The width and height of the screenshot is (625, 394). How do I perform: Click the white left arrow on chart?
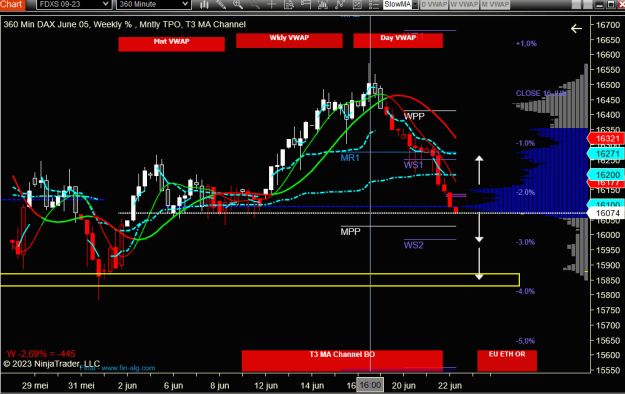[576, 28]
